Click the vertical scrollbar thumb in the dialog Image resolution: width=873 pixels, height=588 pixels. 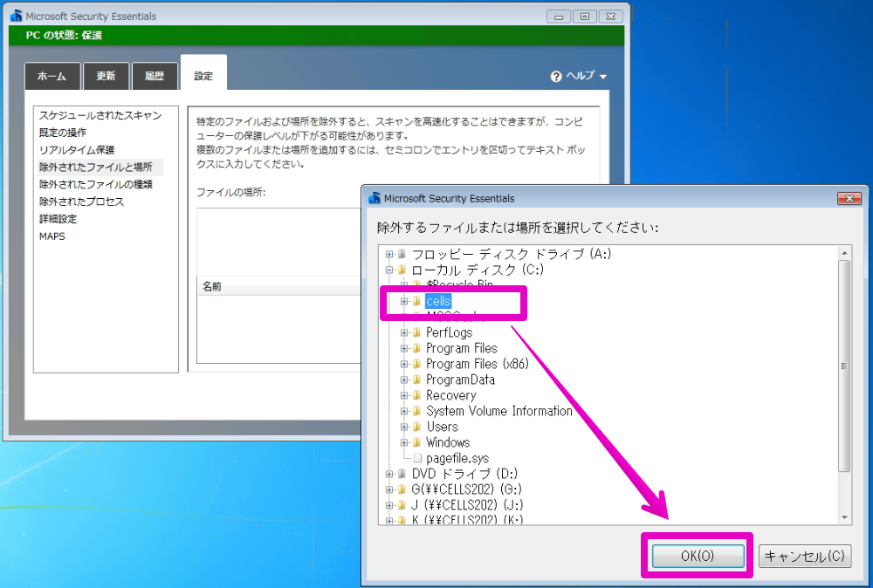point(844,366)
